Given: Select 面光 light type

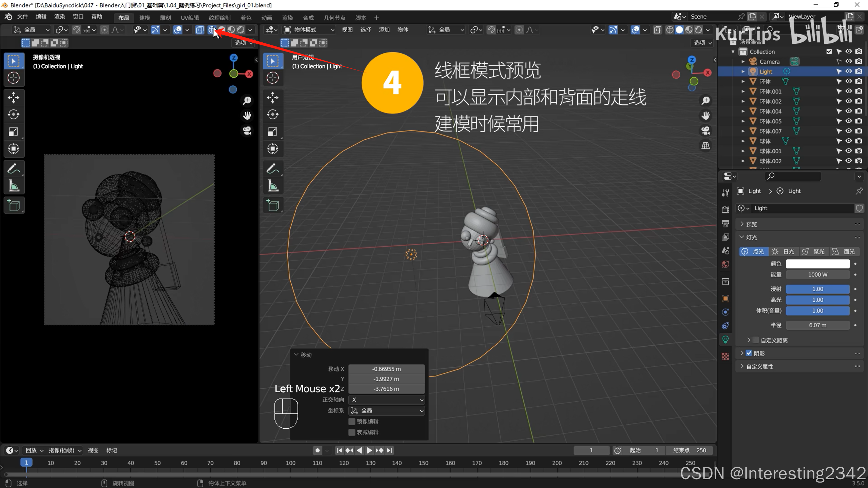Looking at the screenshot, I should click(845, 251).
